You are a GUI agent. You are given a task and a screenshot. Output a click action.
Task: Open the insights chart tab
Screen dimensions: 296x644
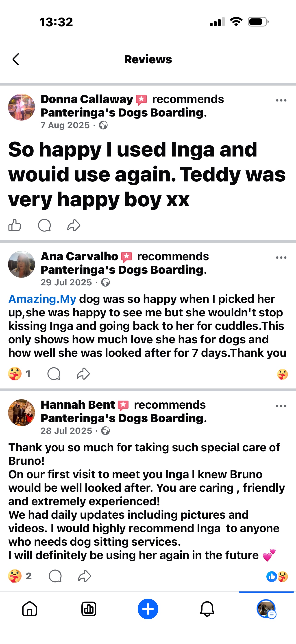[x=89, y=609]
